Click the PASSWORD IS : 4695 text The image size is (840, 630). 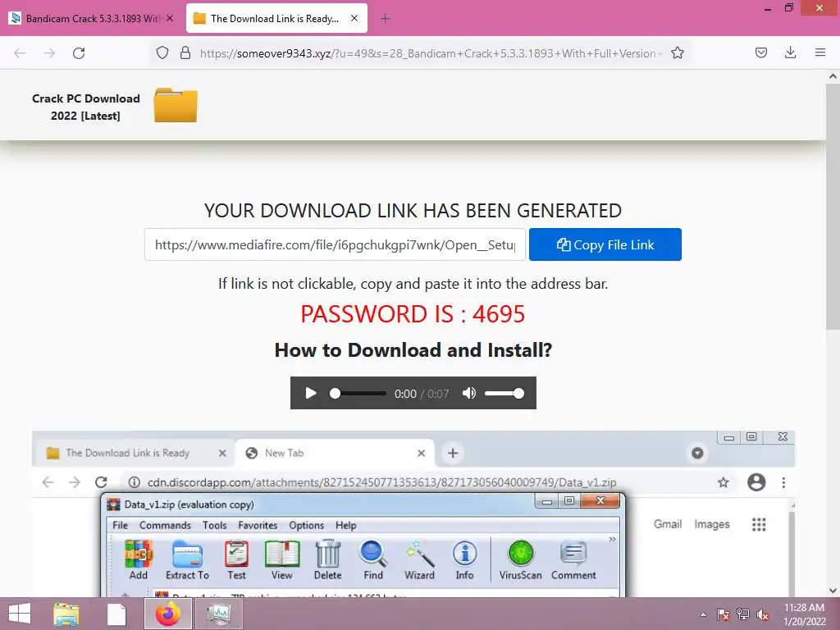tap(413, 314)
